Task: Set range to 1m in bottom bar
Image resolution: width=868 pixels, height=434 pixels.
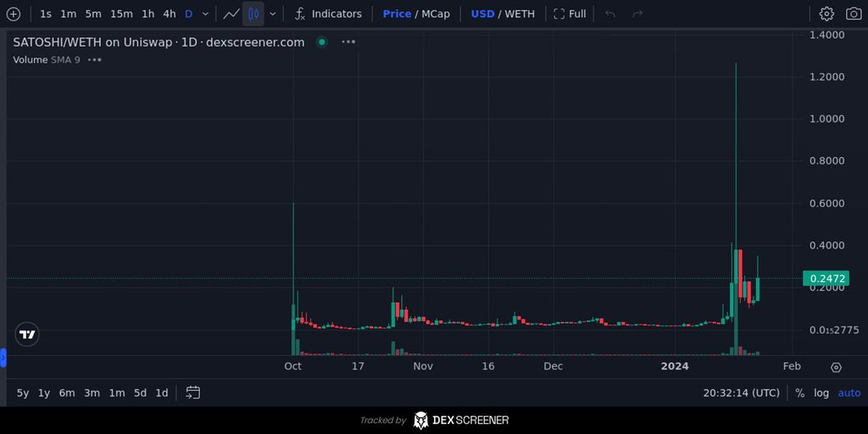Action: 117,393
